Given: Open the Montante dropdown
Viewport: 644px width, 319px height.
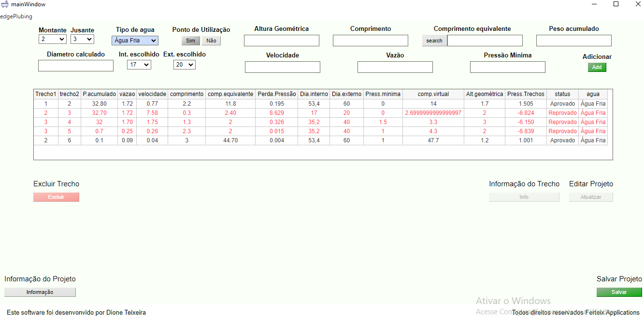Looking at the screenshot, I should [53, 39].
